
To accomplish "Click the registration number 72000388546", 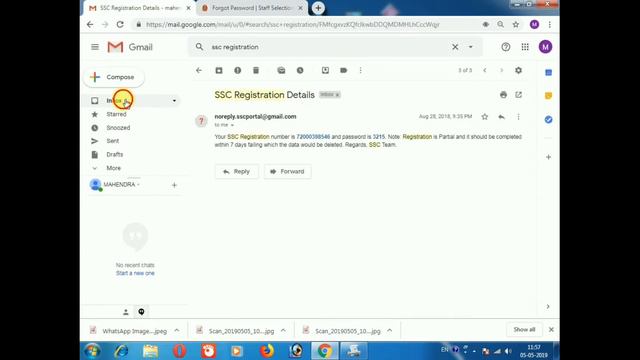I will 313,137.
